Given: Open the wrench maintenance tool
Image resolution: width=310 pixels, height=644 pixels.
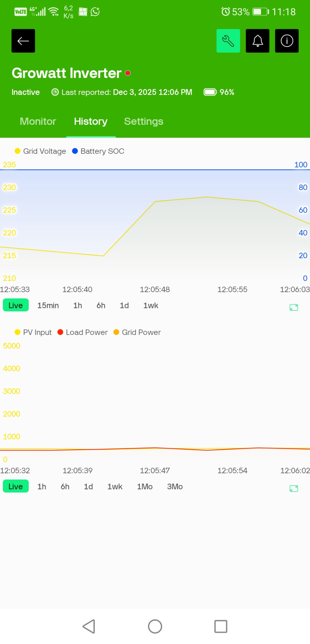Looking at the screenshot, I should coord(228,41).
